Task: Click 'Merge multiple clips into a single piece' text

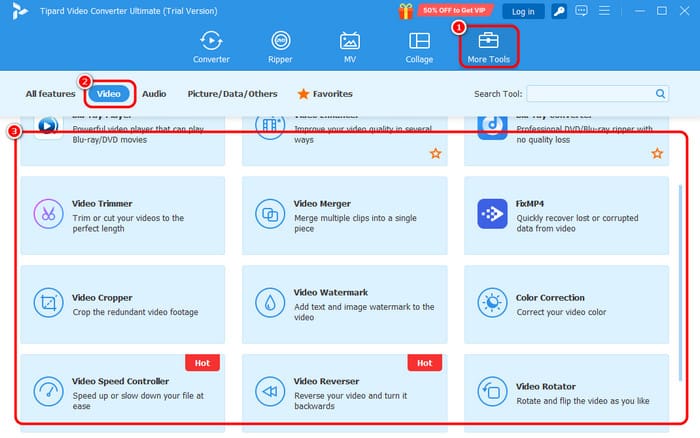Action: pos(355,223)
